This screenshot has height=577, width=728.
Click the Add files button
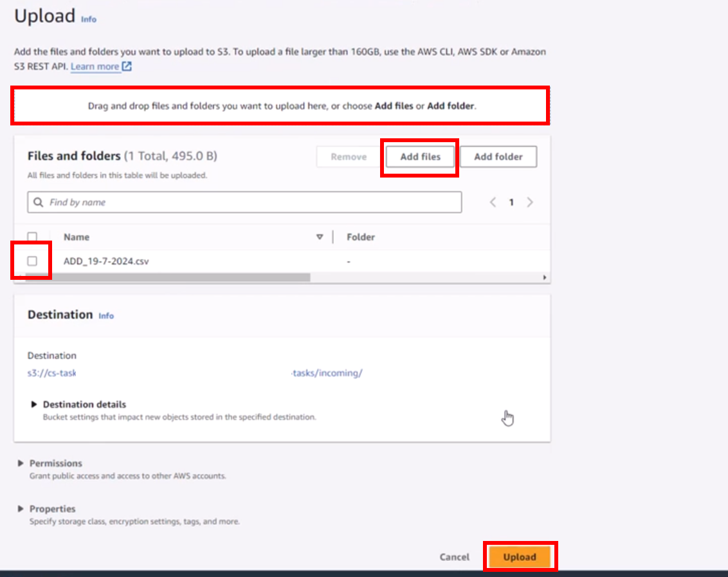coord(420,157)
